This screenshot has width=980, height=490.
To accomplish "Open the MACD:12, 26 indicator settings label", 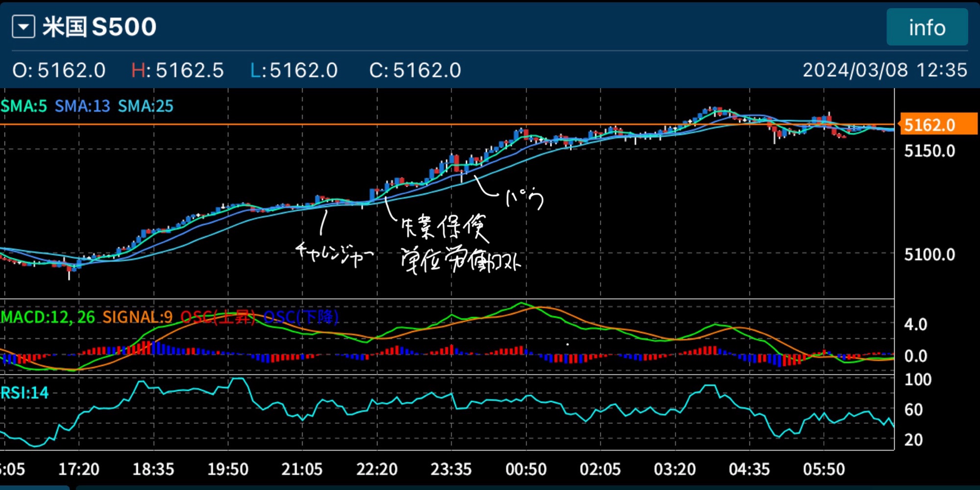I will pos(48,317).
